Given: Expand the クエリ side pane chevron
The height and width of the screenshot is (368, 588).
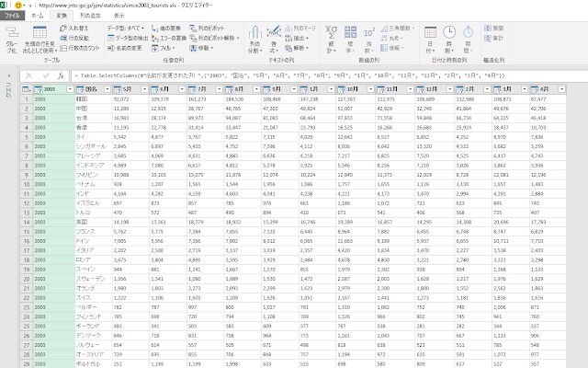Looking at the screenshot, I should pos(9,75).
